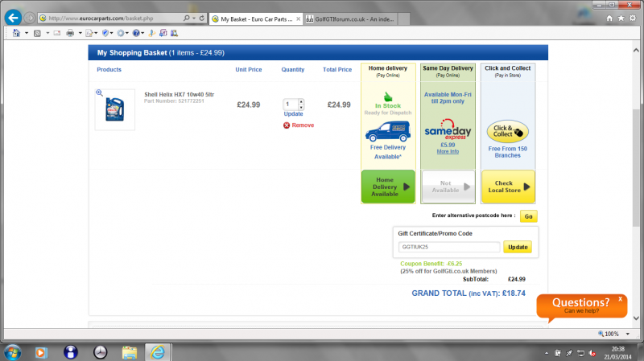This screenshot has height=361, width=644.
Task: Click the Print icon in the command bar
Action: pyautogui.click(x=69, y=33)
